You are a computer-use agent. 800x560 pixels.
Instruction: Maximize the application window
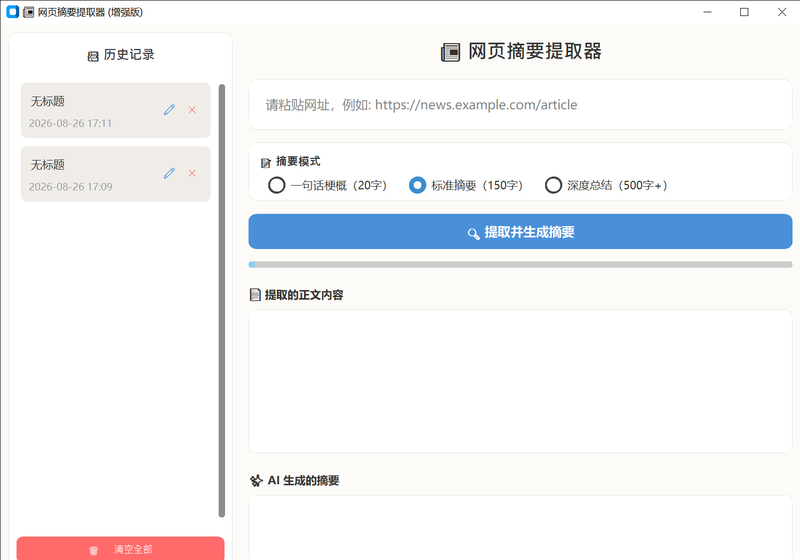[x=744, y=12]
